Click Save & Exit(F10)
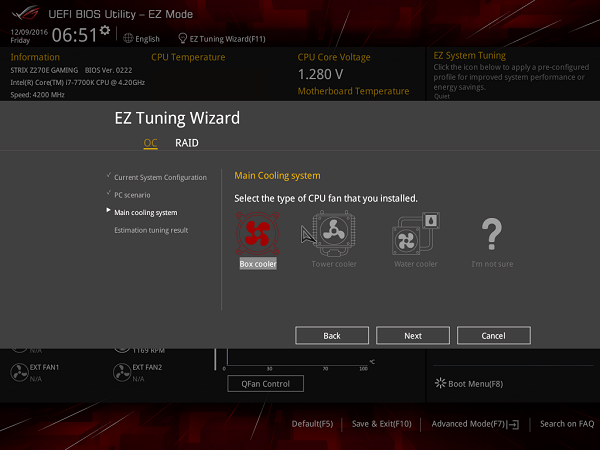This screenshot has width=600, height=450. 382,424
